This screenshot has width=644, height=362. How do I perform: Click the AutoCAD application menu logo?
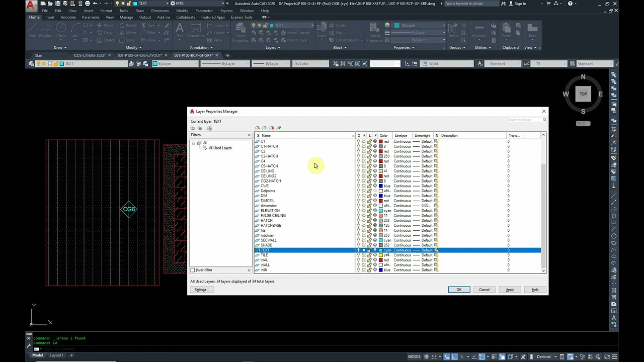click(x=32, y=6)
